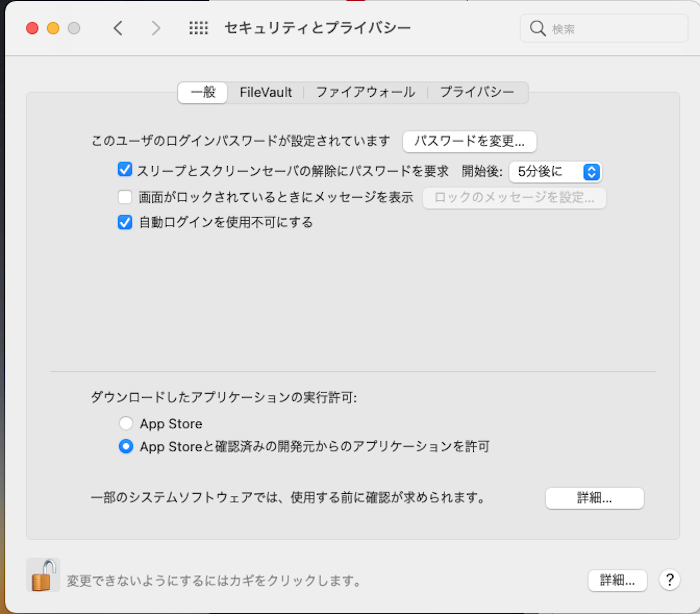Select the App Store only radio button
The image size is (700, 614).
click(126, 424)
